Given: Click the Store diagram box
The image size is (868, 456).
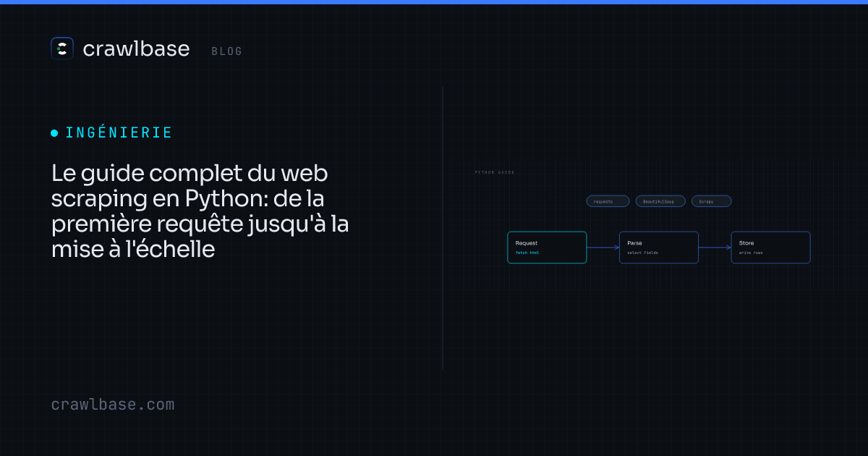Looking at the screenshot, I should [x=770, y=248].
